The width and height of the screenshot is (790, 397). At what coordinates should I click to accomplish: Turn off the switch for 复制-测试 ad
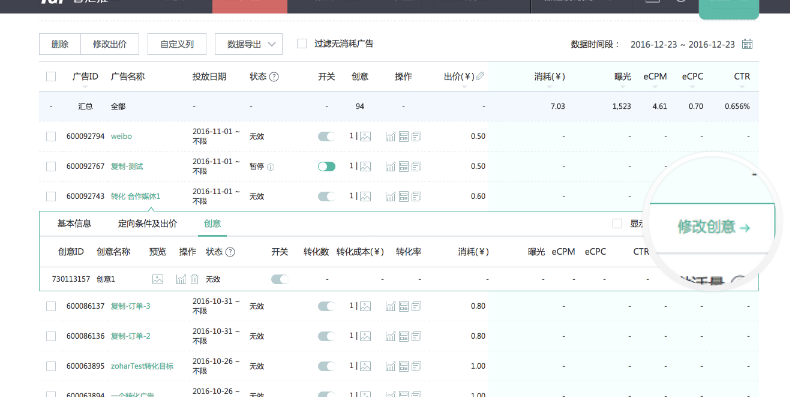[x=326, y=166]
